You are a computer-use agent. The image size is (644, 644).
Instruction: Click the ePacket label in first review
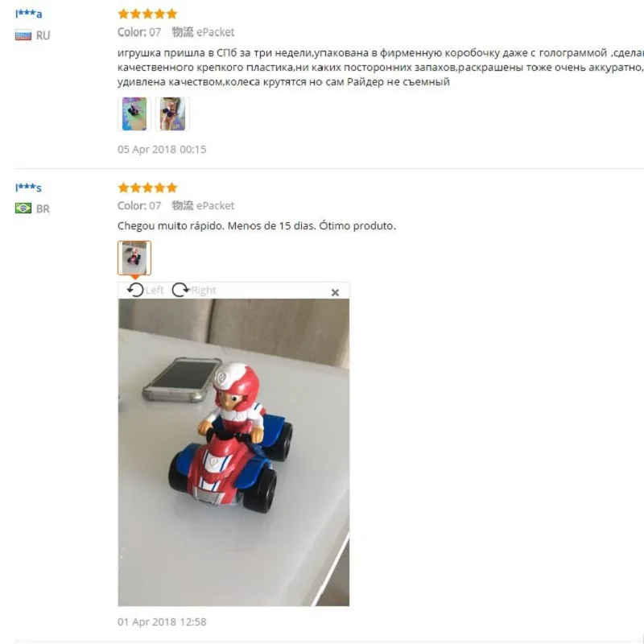pos(215,32)
